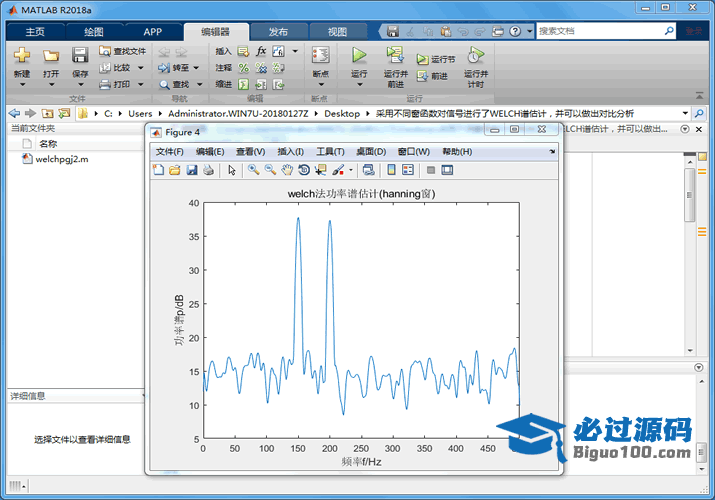Print figure icon in Figure 4 toolbar
The width and height of the screenshot is (715, 500).
click(208, 170)
